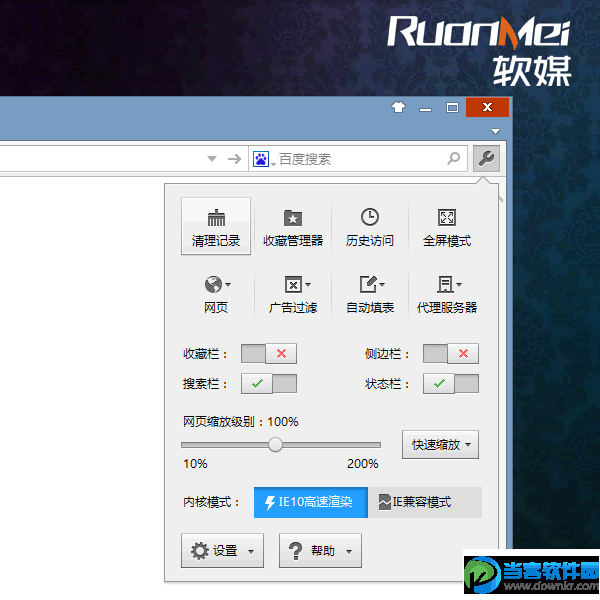Click the go forward arrow in address bar
Image resolution: width=600 pixels, height=600 pixels.
coord(234,158)
